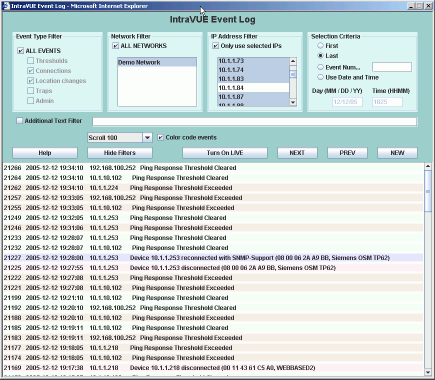
Task: Select event 21169 WEBBASED2 disconnected row
Action: 213,368
